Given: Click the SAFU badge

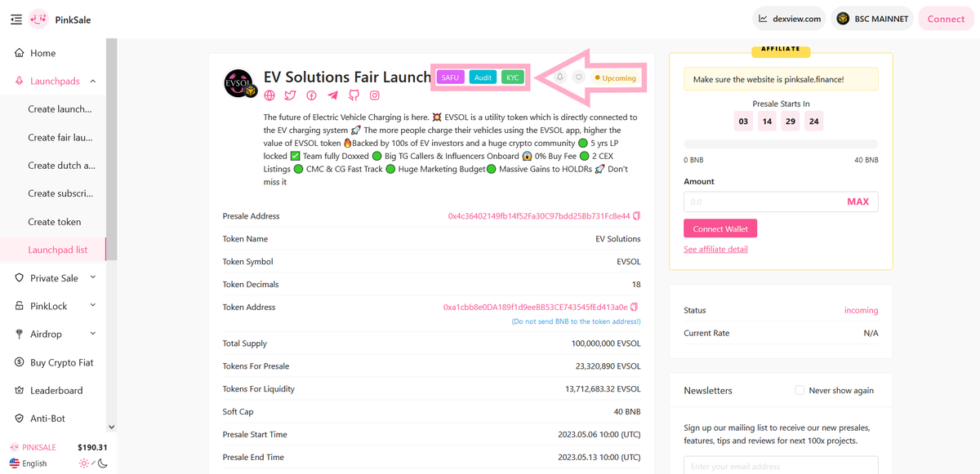Looking at the screenshot, I should 451,78.
